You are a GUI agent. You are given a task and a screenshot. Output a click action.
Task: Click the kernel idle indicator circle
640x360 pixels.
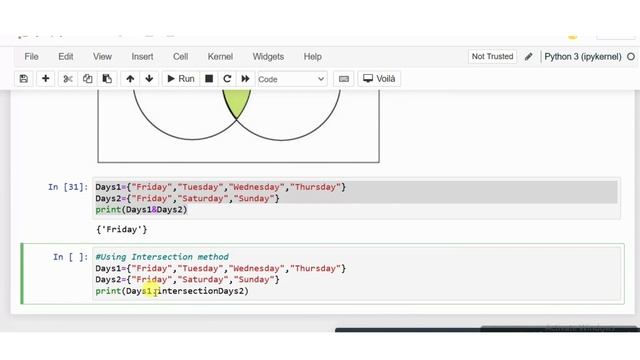pyautogui.click(x=631, y=57)
